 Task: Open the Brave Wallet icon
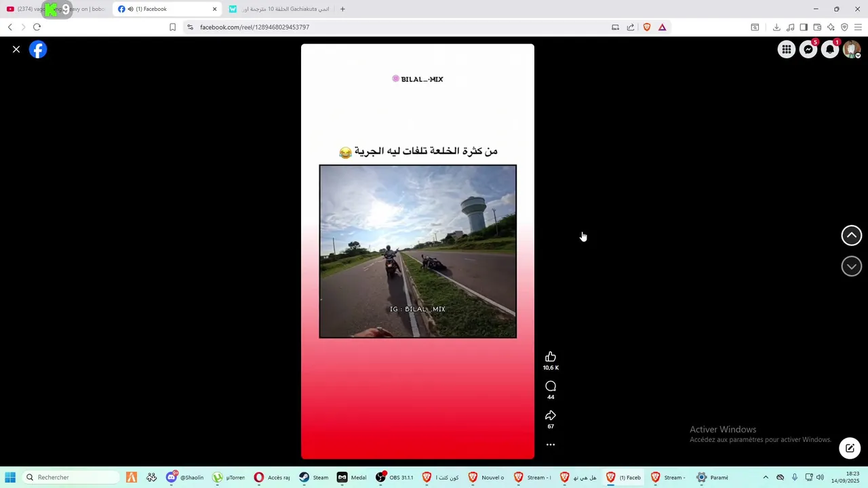(817, 27)
